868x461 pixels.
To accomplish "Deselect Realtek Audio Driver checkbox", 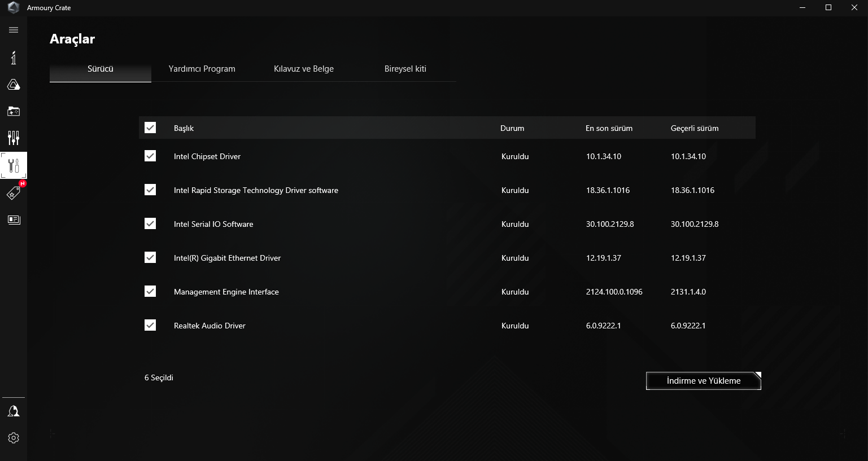I will click(150, 325).
